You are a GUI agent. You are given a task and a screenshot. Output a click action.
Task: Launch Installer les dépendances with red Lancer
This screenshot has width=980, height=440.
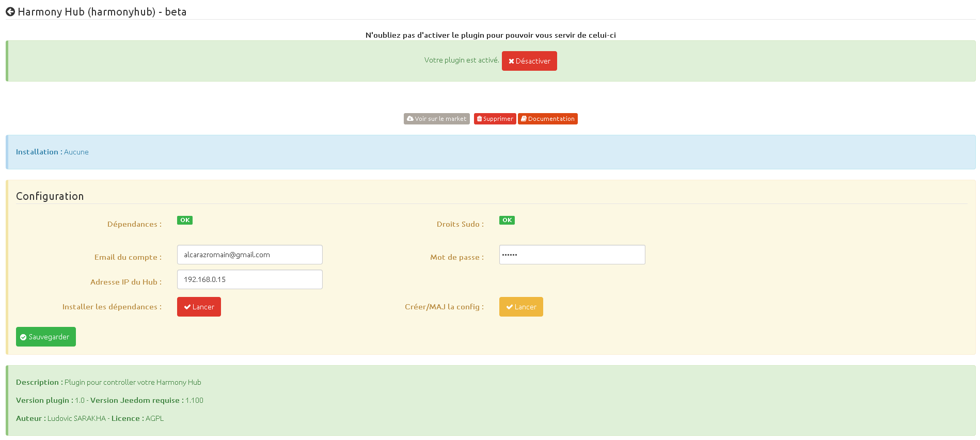[x=199, y=307]
